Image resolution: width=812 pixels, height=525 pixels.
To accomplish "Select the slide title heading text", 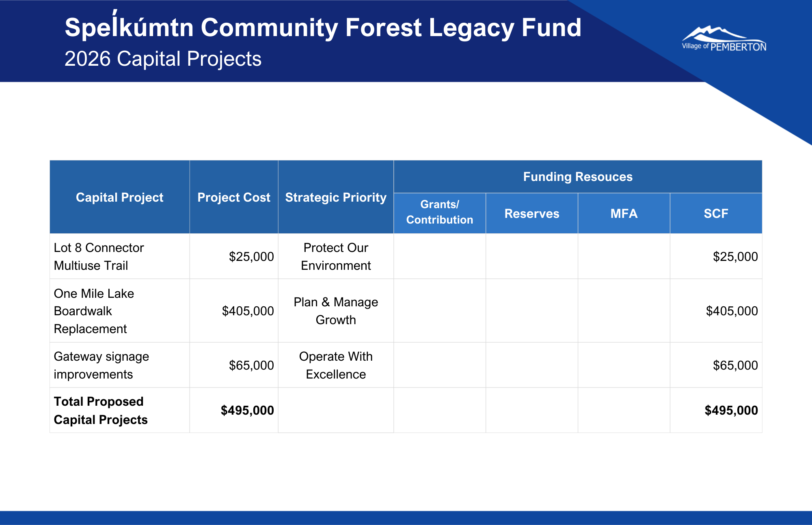I will click(323, 28).
